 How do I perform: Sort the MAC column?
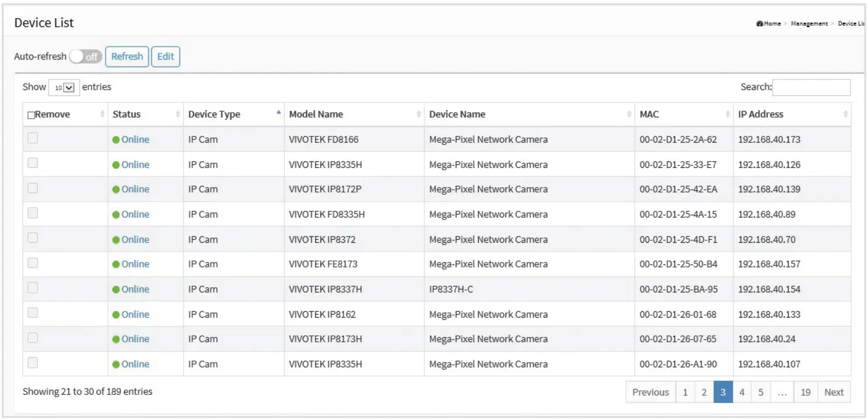click(728, 115)
